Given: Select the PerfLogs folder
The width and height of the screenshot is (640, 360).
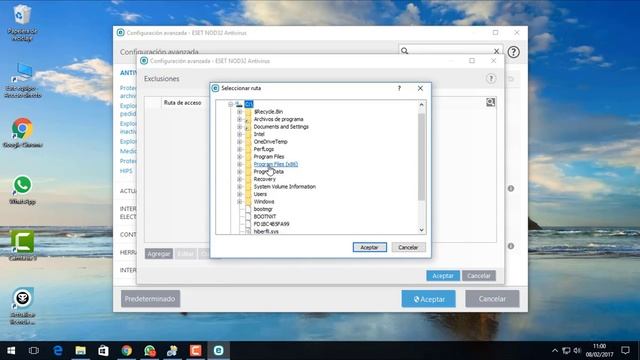Looking at the screenshot, I should (264, 149).
